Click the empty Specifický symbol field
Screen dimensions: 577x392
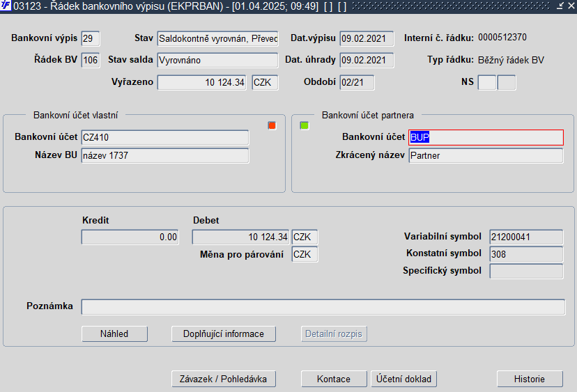point(526,272)
